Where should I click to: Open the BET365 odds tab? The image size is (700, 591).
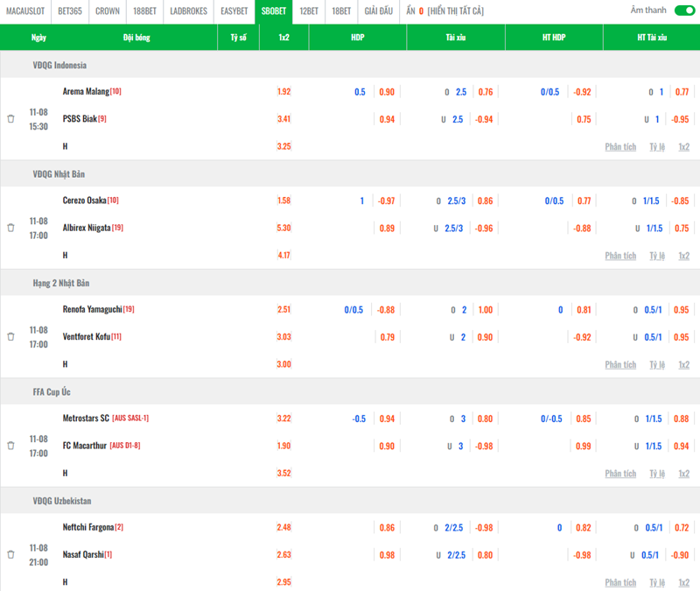pyautogui.click(x=70, y=11)
